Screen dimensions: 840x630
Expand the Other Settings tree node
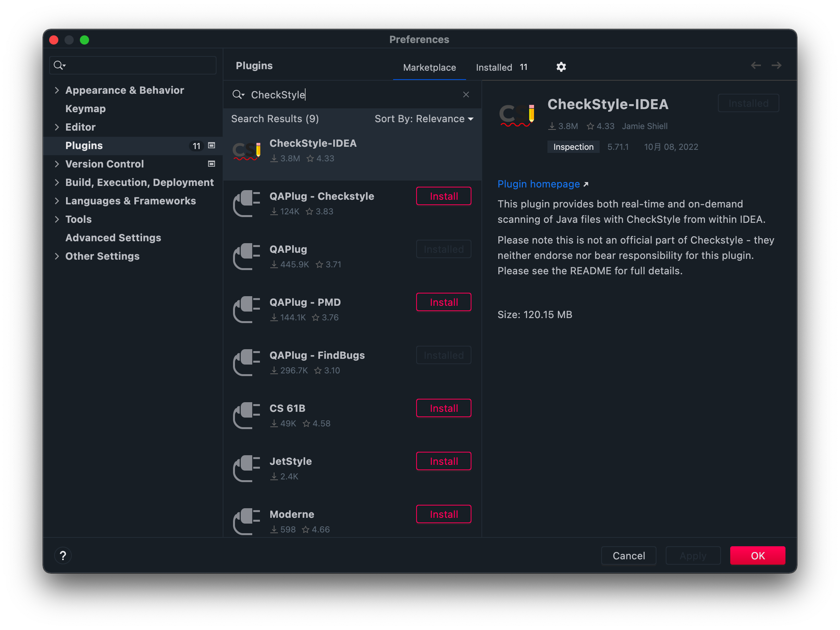pos(57,256)
